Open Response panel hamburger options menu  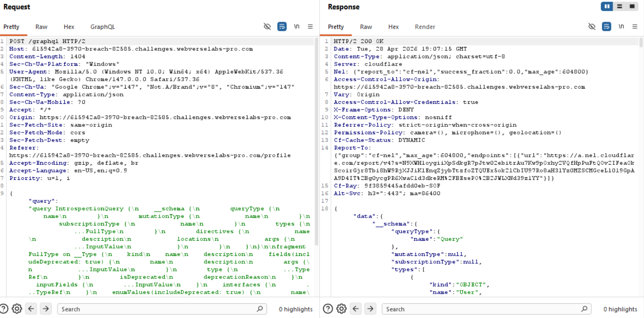coord(634,26)
